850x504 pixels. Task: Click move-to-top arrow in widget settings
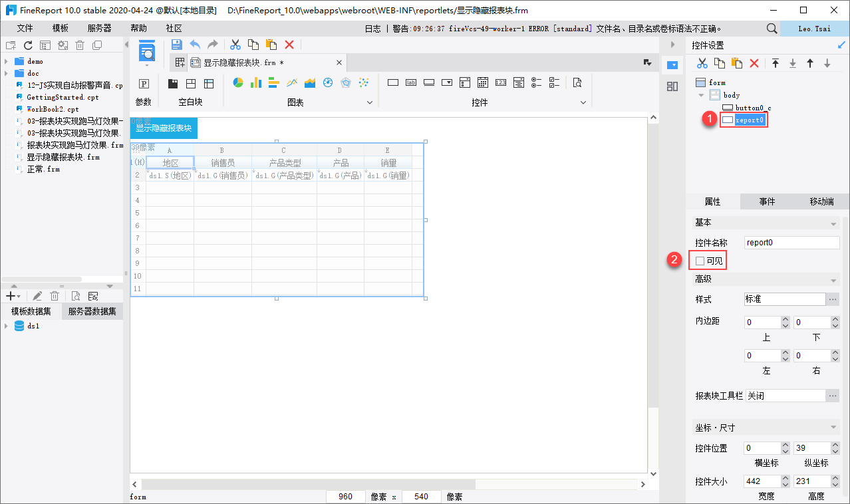776,63
